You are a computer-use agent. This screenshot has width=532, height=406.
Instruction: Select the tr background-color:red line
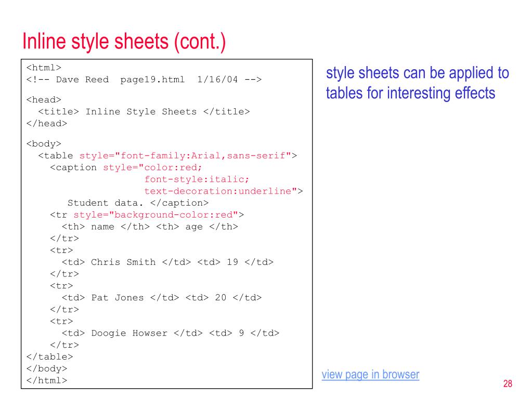(x=147, y=215)
